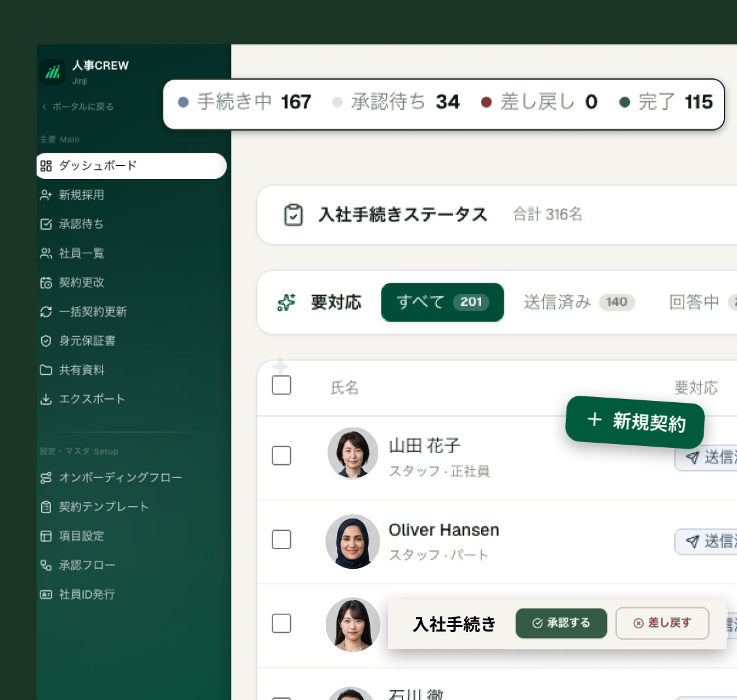The image size is (737, 700).
Task: Click the 人事CREW logo icon
Action: pyautogui.click(x=53, y=72)
